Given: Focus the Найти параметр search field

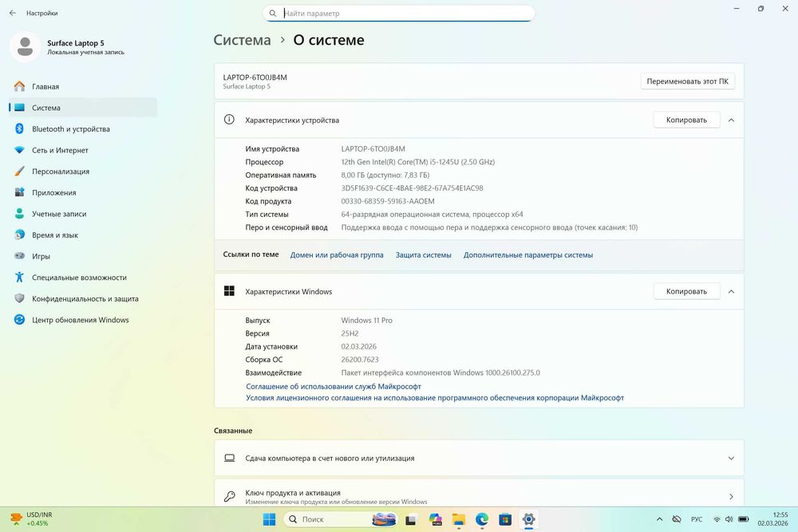Looking at the screenshot, I should click(x=398, y=14).
